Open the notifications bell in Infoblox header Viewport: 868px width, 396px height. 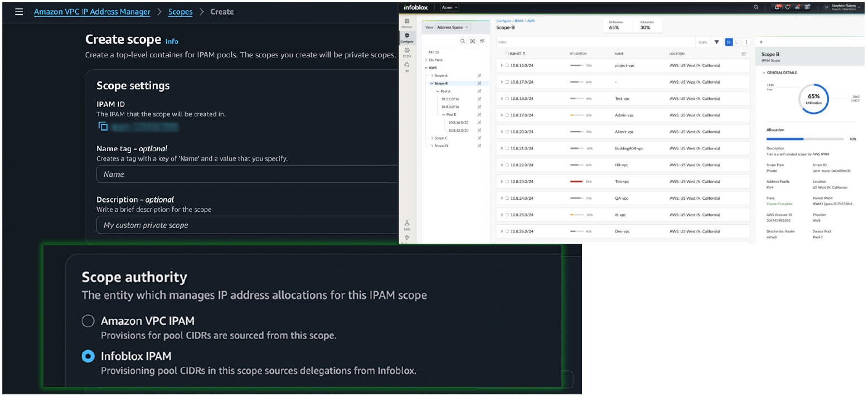pyautogui.click(x=776, y=7)
